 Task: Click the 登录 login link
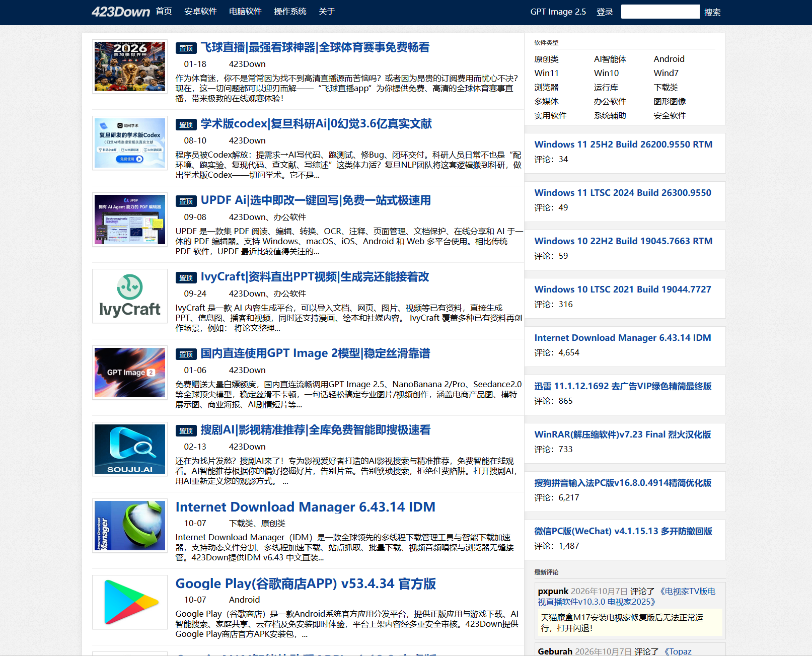pos(605,12)
